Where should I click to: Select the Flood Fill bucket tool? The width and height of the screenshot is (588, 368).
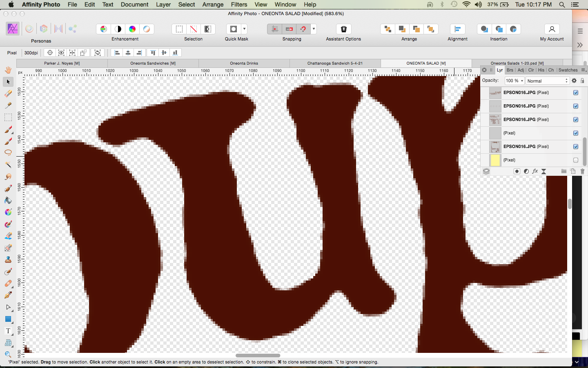(x=8, y=200)
